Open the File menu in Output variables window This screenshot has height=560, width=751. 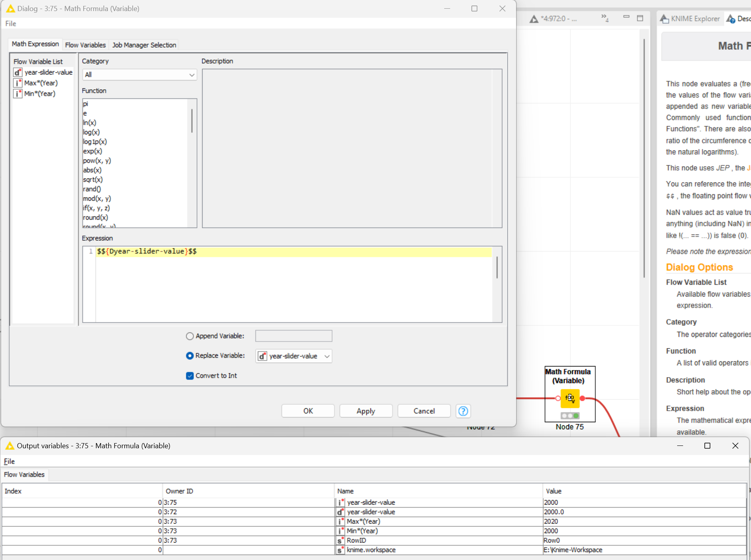click(x=9, y=461)
